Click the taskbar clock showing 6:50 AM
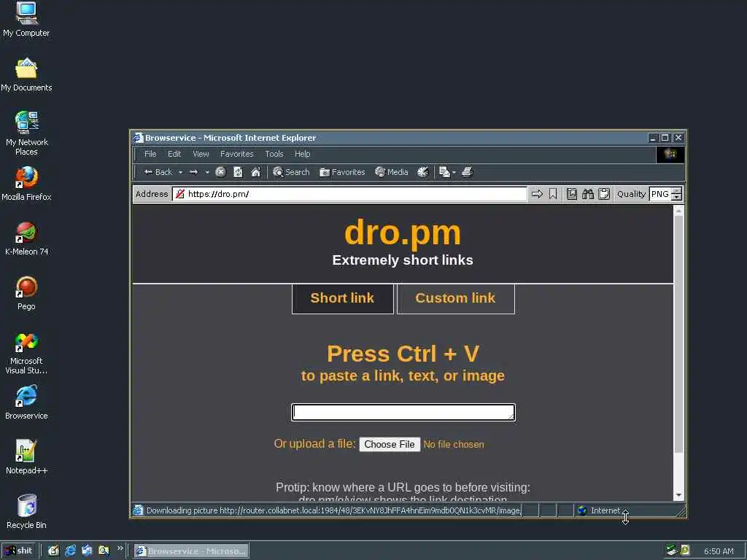 719,551
